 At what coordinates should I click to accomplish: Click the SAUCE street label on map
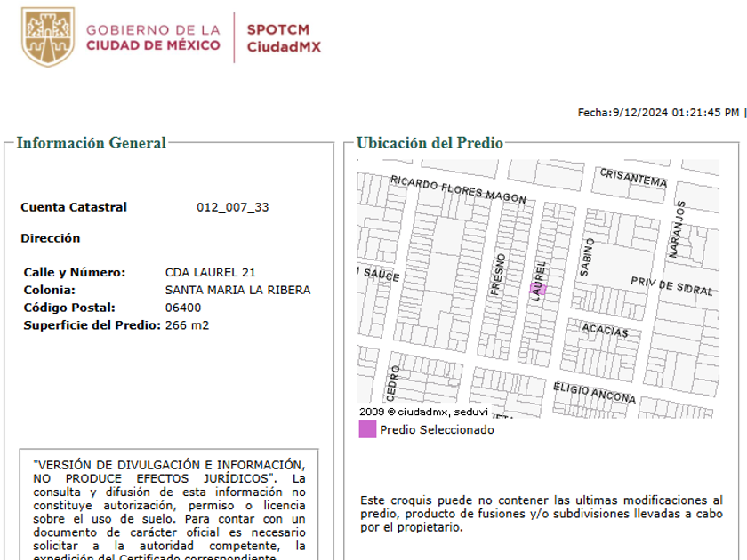click(382, 275)
